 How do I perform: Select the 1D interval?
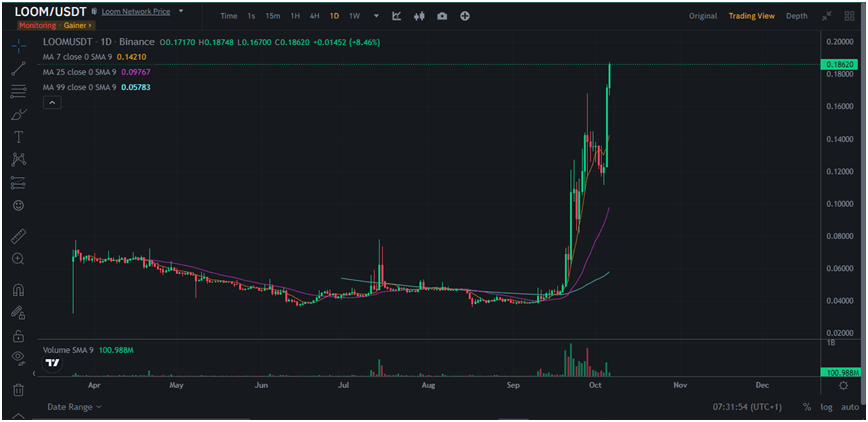pyautogui.click(x=334, y=16)
